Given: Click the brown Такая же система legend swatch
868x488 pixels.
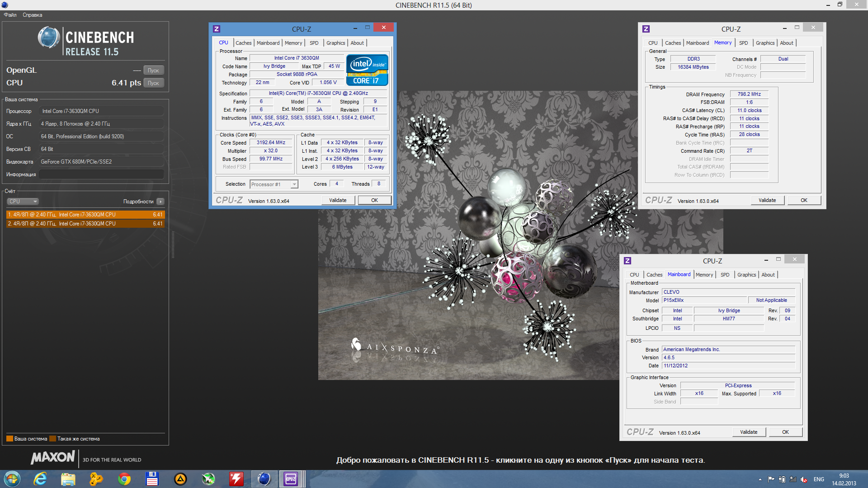Looking at the screenshot, I should click(x=52, y=439).
